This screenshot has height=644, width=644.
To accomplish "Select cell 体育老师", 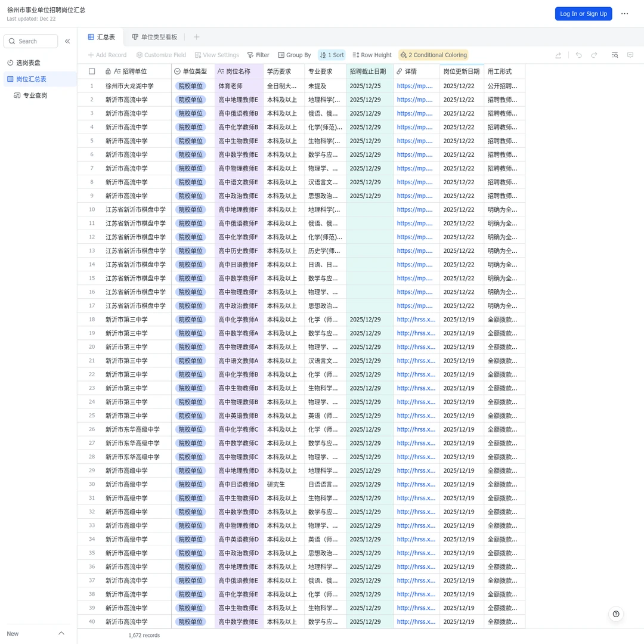I will (x=239, y=86).
